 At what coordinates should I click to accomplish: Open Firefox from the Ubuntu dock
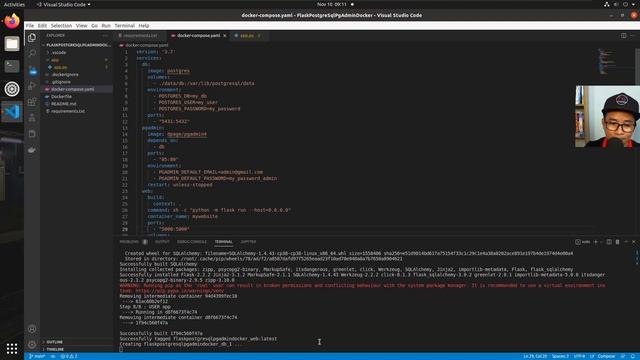click(12, 21)
